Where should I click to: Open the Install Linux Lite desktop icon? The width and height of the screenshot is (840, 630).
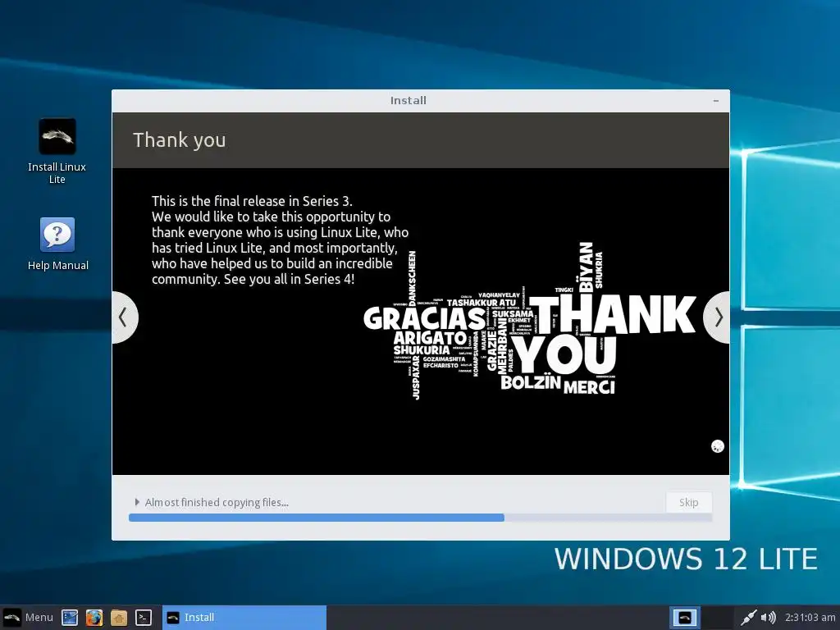coord(57,151)
